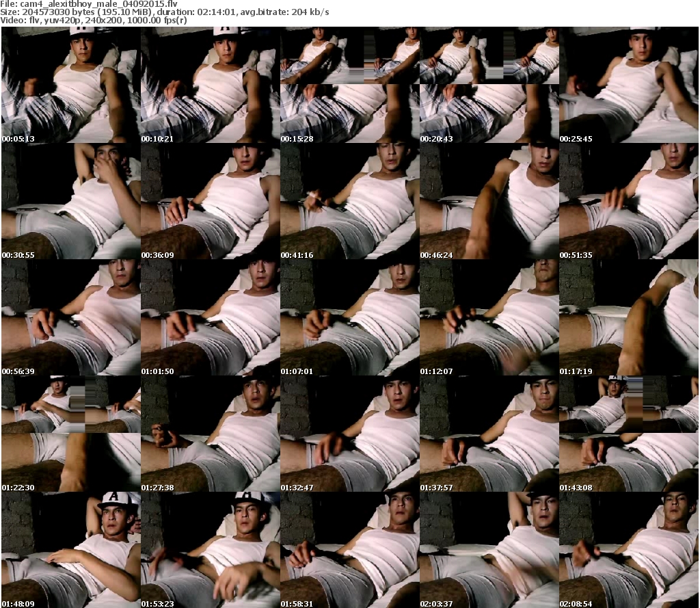Open the 01:53:23 frame
The height and width of the screenshot is (608, 700).
point(211,550)
